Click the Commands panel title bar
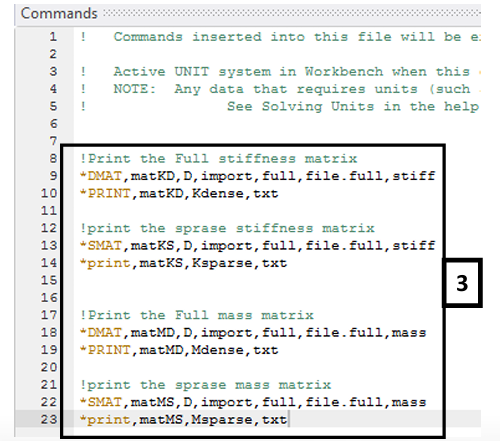Viewport: 500px width, 441px height. coord(248,13)
